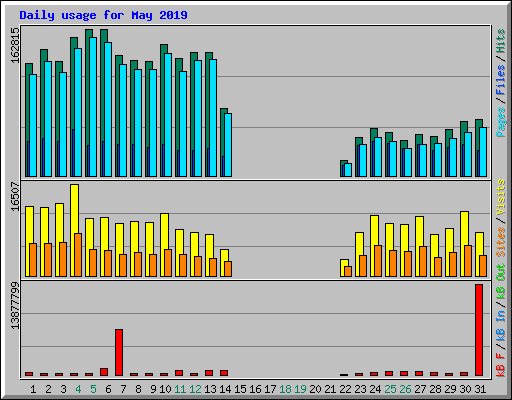Click the cyan files bar for day 6

coord(108,109)
